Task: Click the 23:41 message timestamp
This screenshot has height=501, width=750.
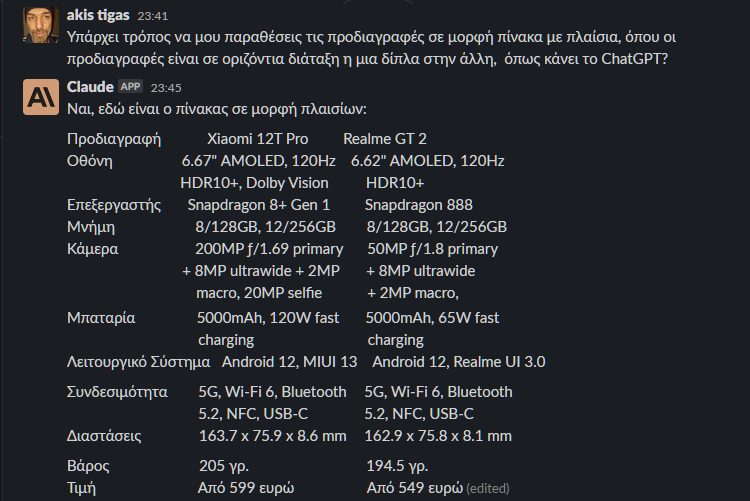Action: point(153,16)
